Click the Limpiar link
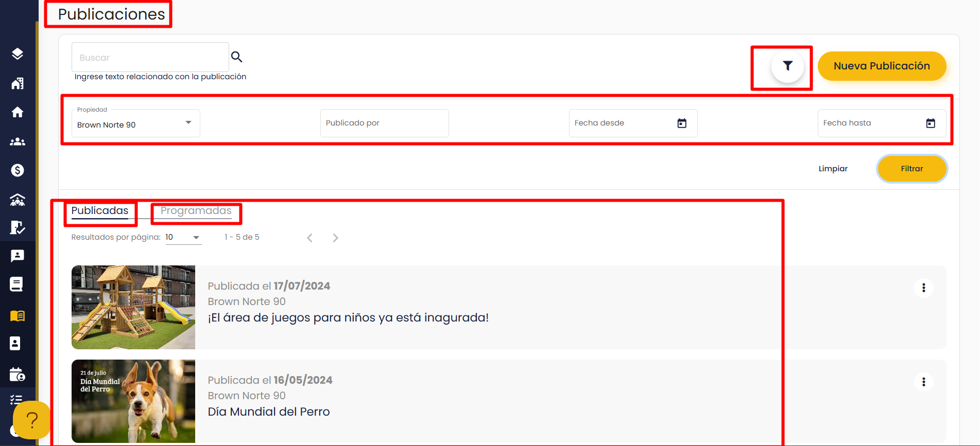980x446 pixels. (833, 169)
